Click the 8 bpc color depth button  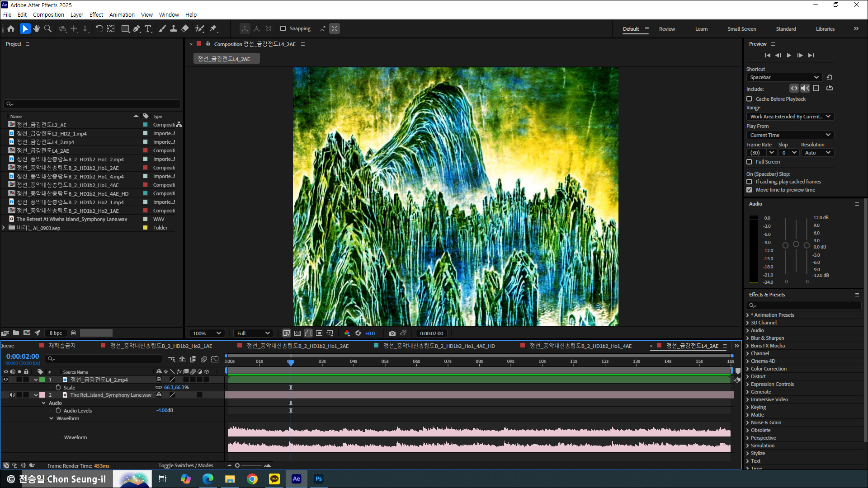click(56, 333)
